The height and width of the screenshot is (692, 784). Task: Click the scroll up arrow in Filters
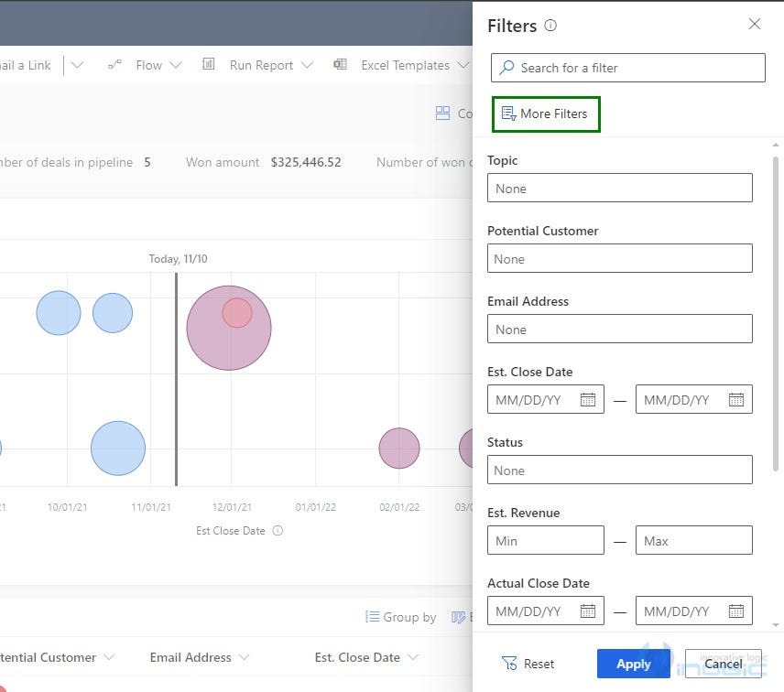click(x=776, y=145)
